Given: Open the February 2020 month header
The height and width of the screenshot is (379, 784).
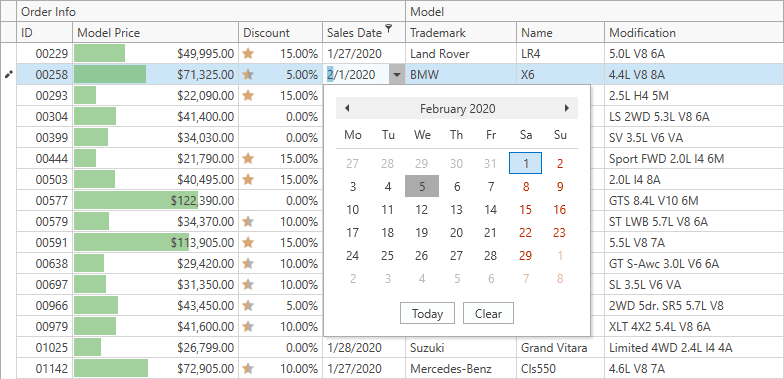Looking at the screenshot, I should point(458,108).
